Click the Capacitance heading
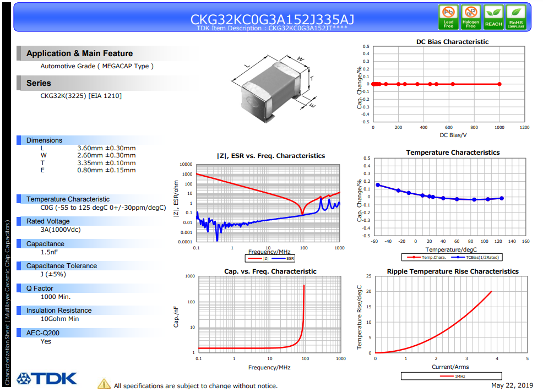 (x=45, y=244)
